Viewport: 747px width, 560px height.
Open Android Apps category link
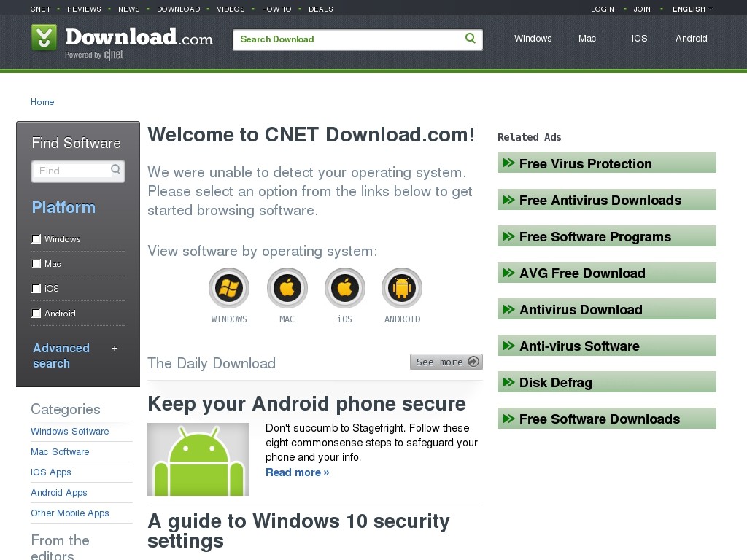pyautogui.click(x=58, y=493)
